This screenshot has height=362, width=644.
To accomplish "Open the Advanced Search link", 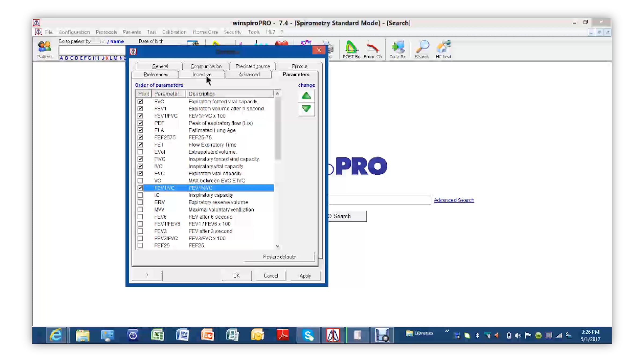I will [x=454, y=200].
